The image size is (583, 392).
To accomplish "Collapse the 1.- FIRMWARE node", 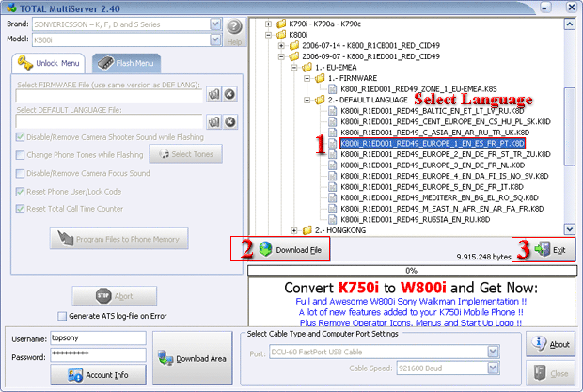I will (307, 78).
